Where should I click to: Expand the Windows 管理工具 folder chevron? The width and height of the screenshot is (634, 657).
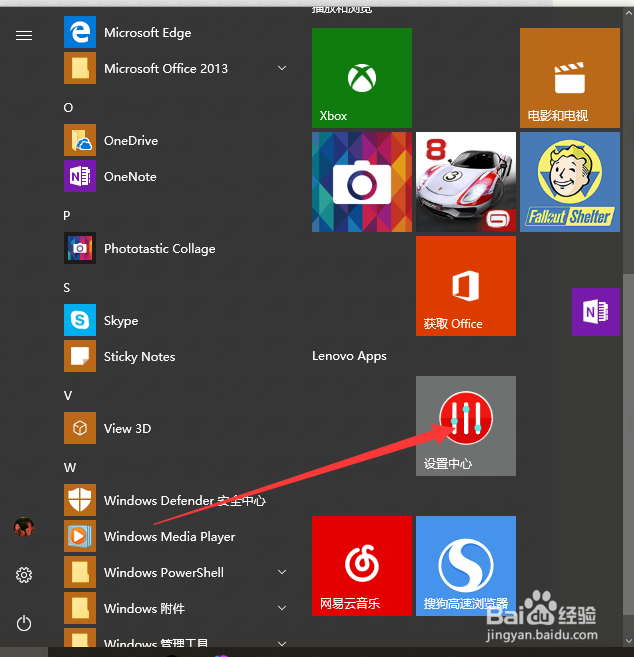[x=282, y=643]
